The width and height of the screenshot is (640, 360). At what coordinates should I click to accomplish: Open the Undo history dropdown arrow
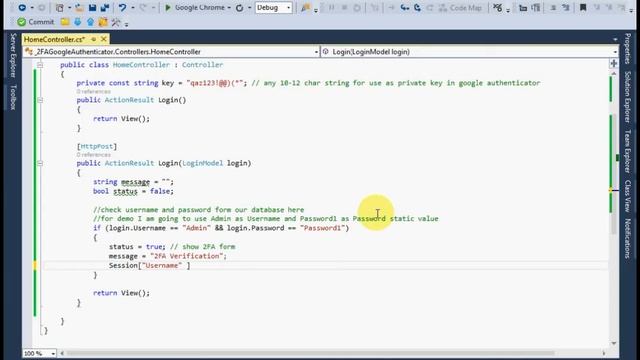click(133, 8)
